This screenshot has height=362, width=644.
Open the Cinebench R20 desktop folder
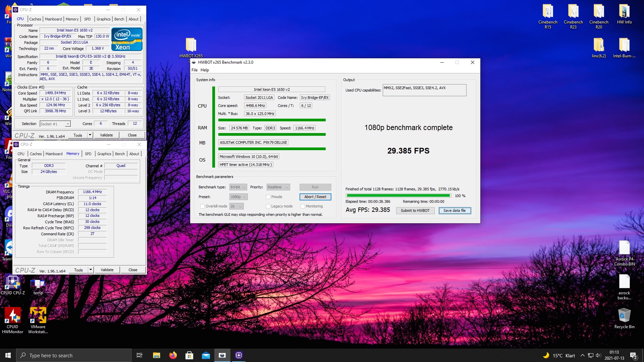[x=599, y=16]
